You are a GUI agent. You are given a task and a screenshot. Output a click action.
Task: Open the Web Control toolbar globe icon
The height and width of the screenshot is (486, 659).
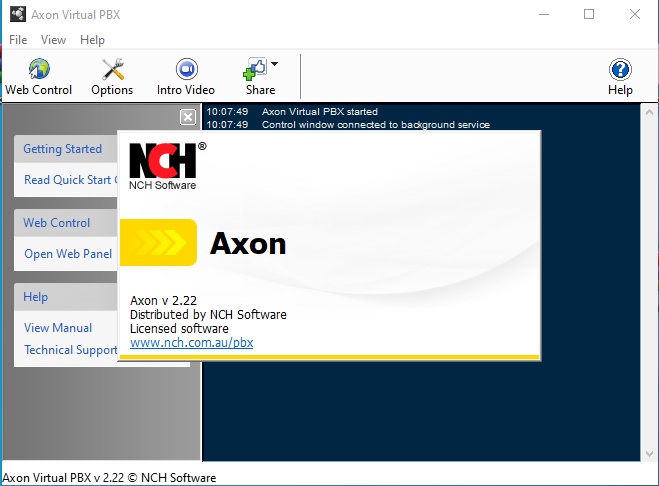[x=39, y=69]
